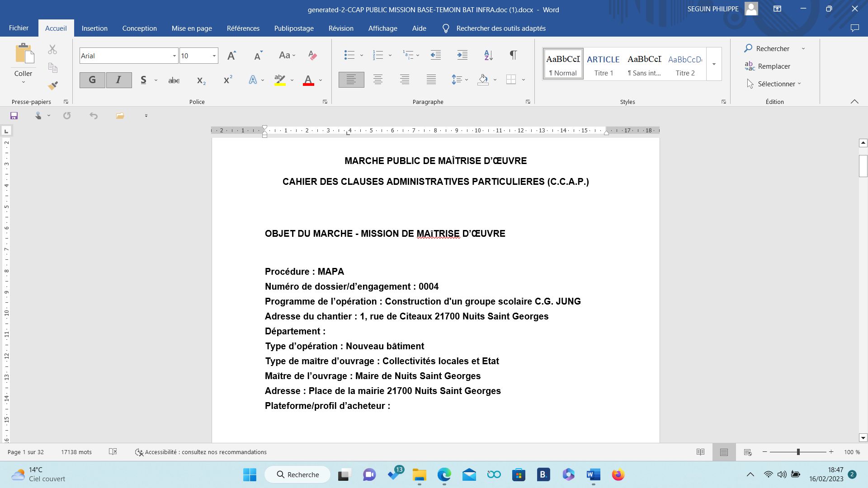
Task: Apply subscript formatting
Action: point(201,80)
